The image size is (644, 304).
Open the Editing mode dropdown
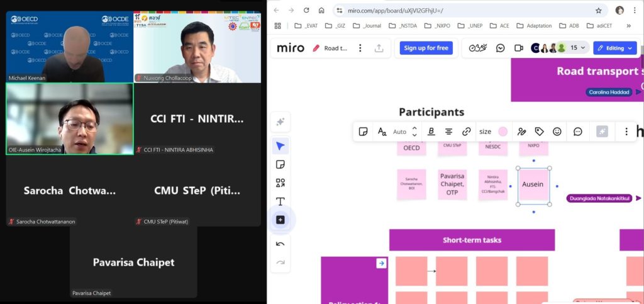[x=615, y=48]
